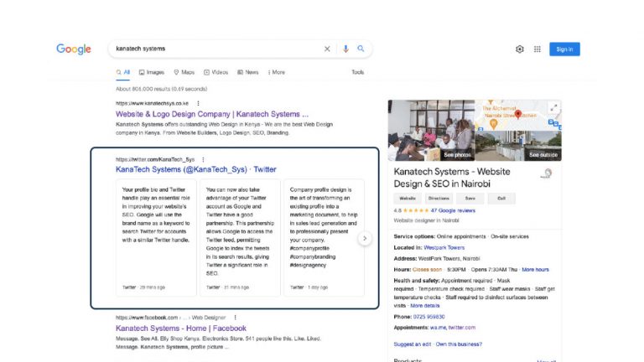
Task: Open the twitter.com appointments link
Action: point(462,328)
